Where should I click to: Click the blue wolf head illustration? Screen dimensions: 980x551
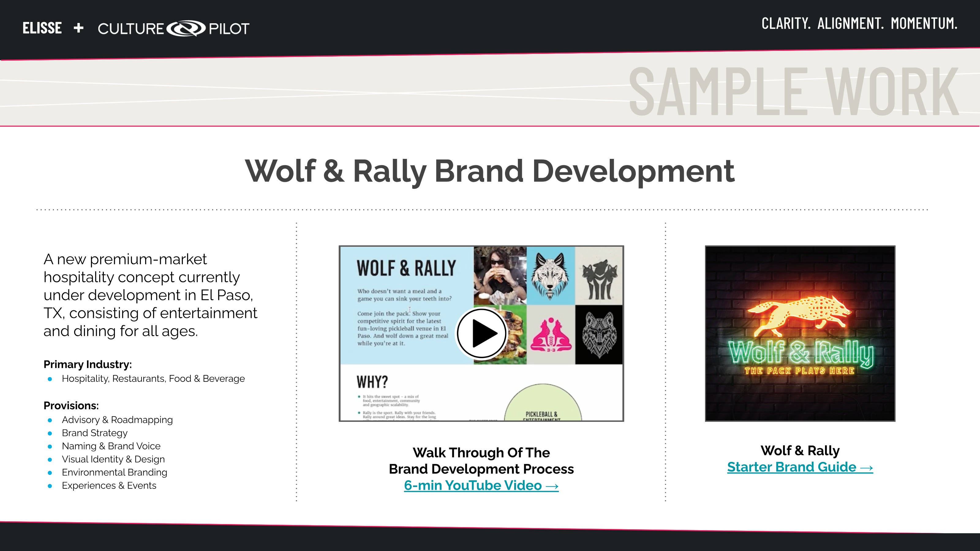click(551, 275)
